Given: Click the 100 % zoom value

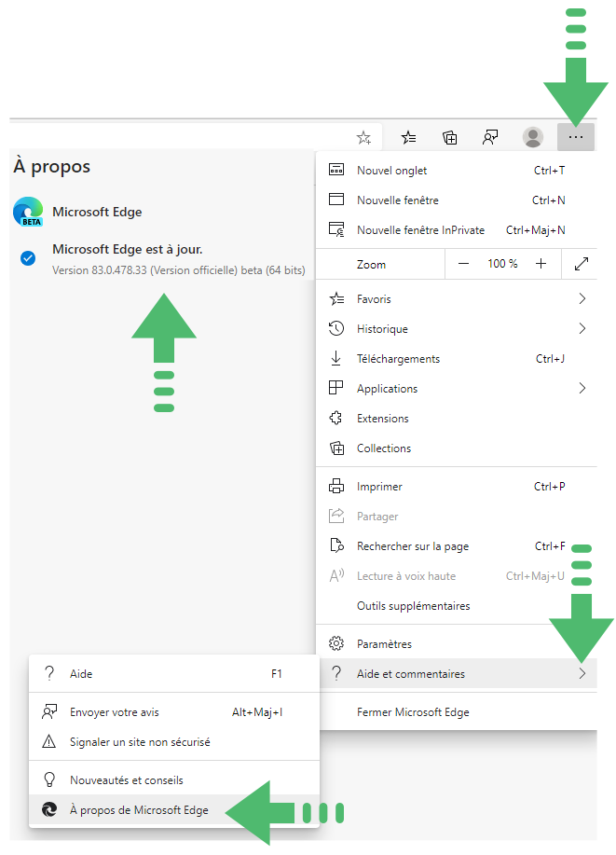Looking at the screenshot, I should 502,264.
